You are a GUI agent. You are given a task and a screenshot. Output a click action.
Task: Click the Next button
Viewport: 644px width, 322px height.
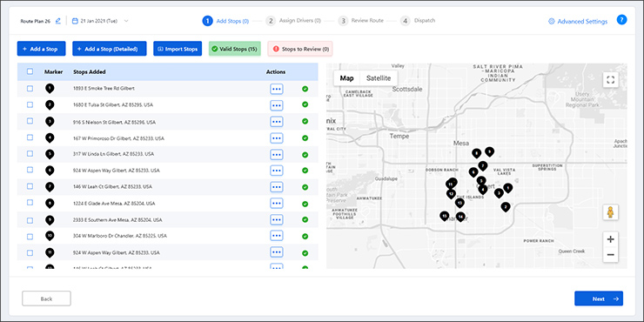tap(599, 299)
